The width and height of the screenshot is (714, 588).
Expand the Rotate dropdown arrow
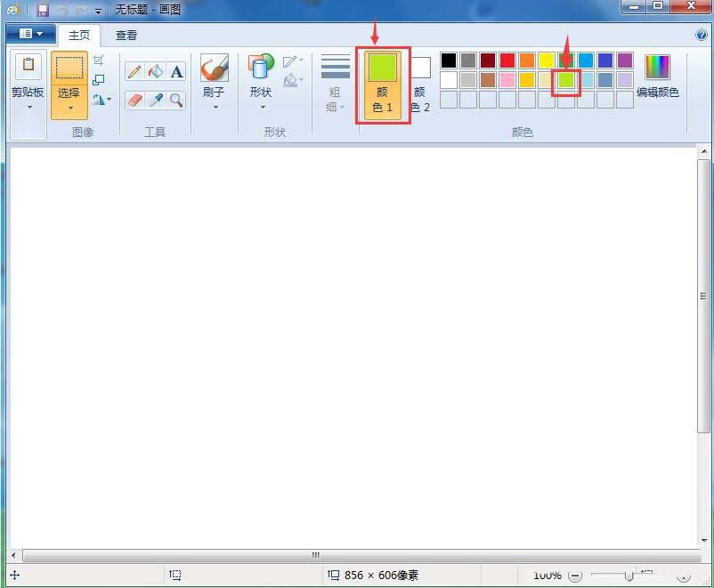(109, 100)
